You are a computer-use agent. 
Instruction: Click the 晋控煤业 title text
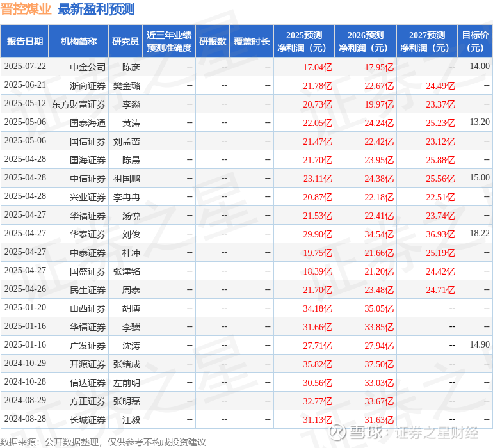point(26,9)
